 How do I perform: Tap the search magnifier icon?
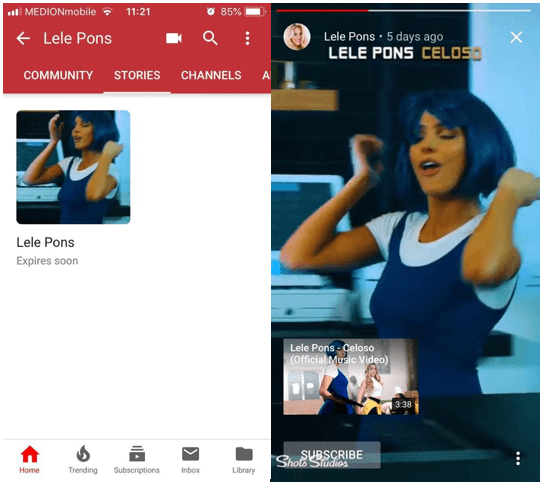tap(210, 38)
